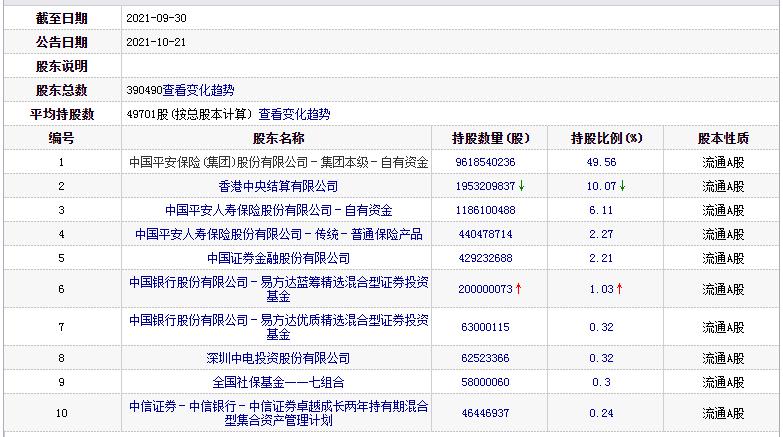783x437 pixels.
Task: Open 全国社保基金一一七组合 link
Action: (x=278, y=382)
